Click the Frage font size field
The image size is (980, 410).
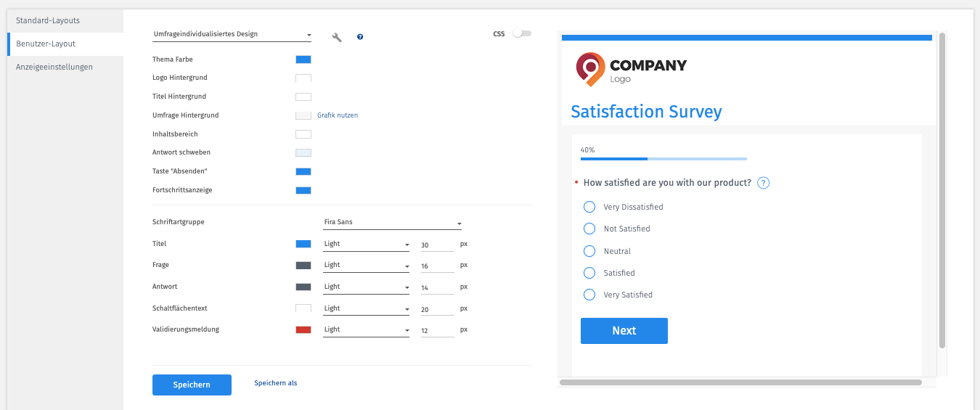point(437,266)
